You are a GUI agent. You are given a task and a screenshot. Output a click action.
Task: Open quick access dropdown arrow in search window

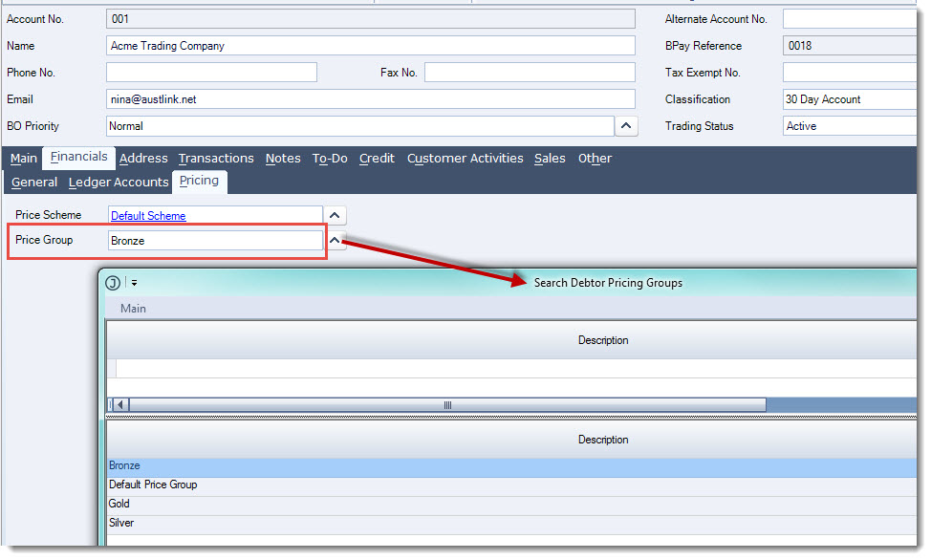tap(134, 283)
